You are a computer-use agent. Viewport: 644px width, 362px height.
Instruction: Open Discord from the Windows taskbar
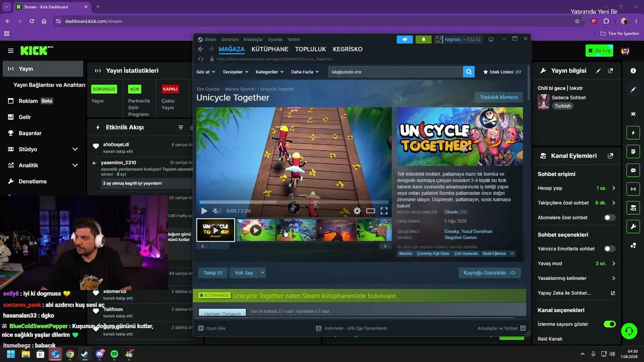point(99,354)
